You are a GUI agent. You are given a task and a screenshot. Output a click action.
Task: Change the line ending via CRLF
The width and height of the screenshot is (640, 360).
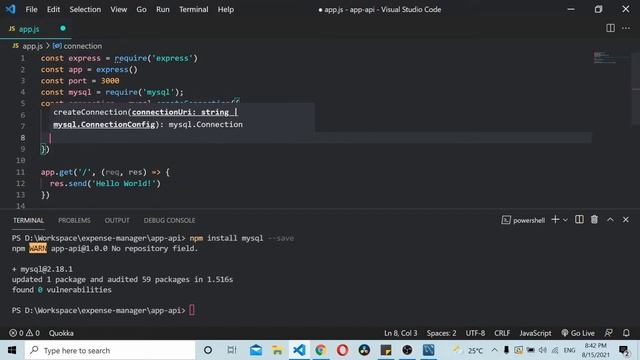coord(502,333)
